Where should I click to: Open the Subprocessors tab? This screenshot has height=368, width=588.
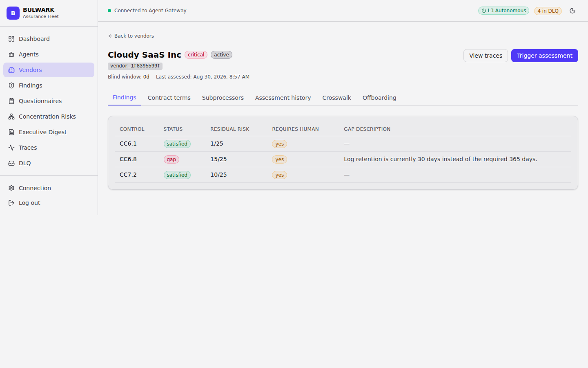[x=223, y=98]
